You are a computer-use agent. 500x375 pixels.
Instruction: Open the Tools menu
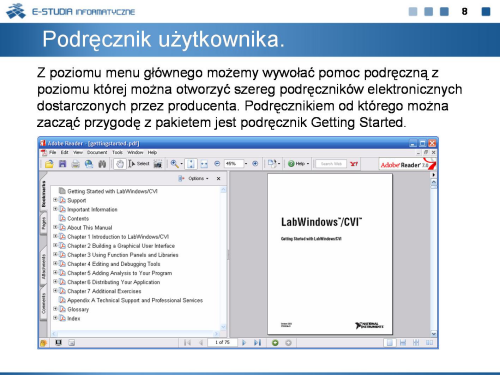pos(117,152)
